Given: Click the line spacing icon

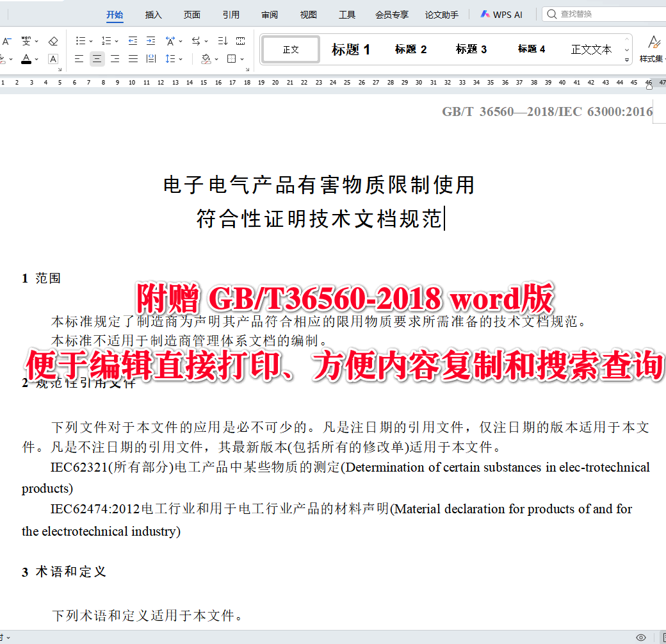Looking at the screenshot, I should pyautogui.click(x=170, y=59).
